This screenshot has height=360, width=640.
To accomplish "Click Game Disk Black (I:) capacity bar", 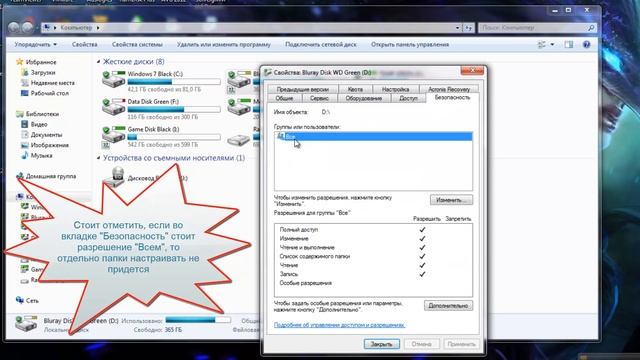I will click(174, 137).
